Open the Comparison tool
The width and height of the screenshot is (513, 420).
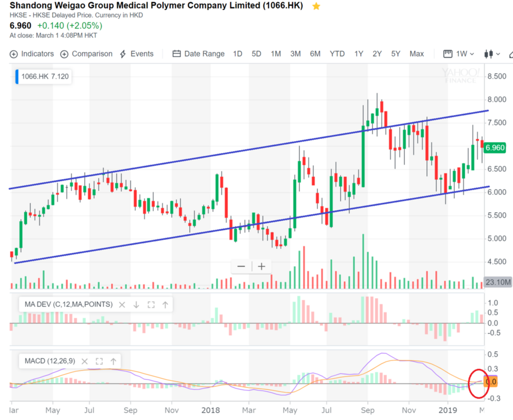coord(86,54)
